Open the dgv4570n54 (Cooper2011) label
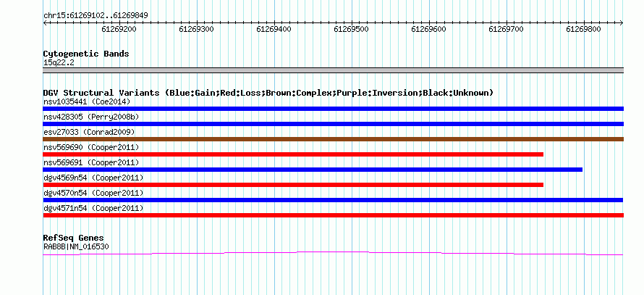The height and width of the screenshot is (295, 644). (93, 193)
